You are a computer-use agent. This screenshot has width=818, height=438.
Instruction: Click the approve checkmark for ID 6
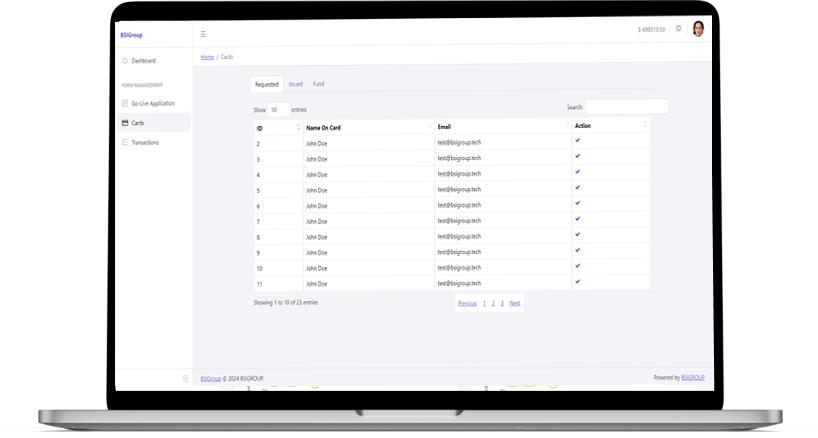[578, 203]
